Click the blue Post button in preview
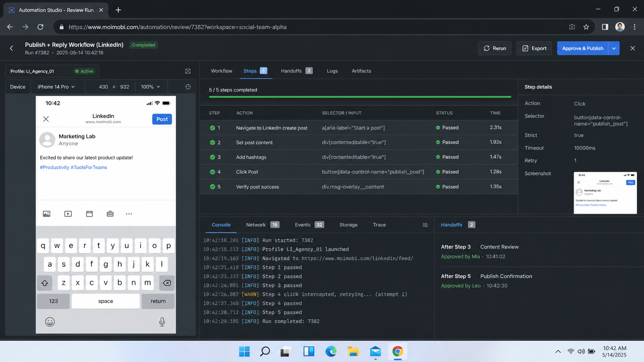This screenshot has height=362, width=644. (x=162, y=119)
